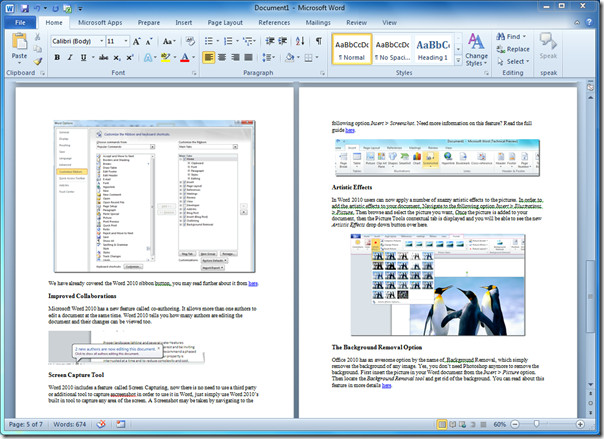This screenshot has width=604, height=439.
Task: Zoom out with the minus button
Action: coord(515,424)
